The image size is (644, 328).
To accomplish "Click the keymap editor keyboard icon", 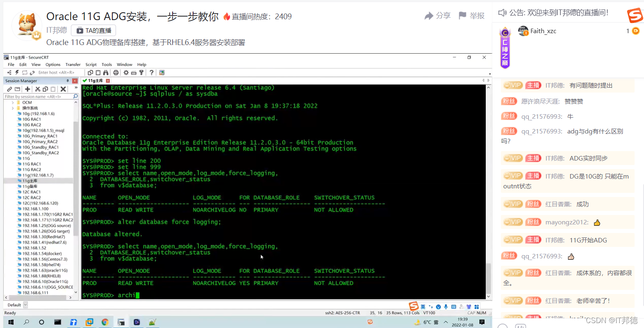I will (x=134, y=72).
